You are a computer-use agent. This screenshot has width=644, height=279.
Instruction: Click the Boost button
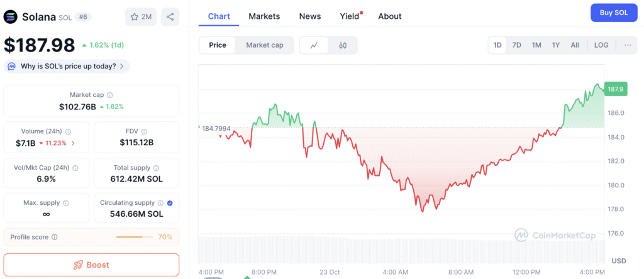(x=91, y=265)
